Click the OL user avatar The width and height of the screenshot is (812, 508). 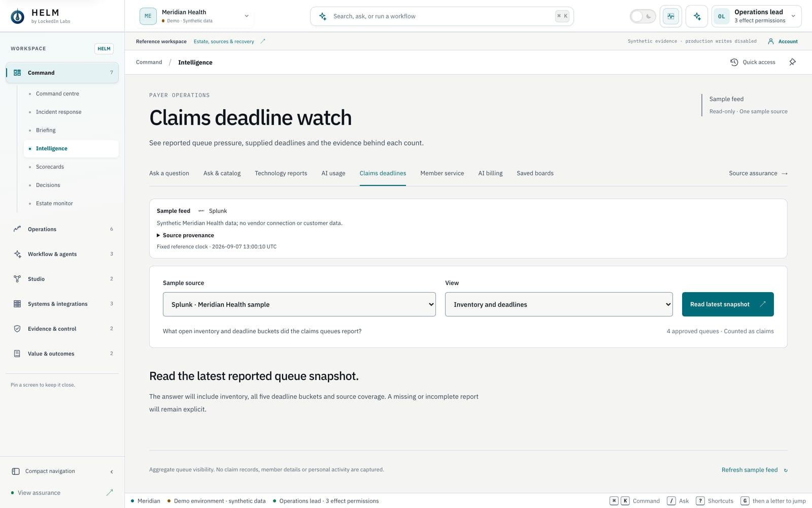[721, 16]
